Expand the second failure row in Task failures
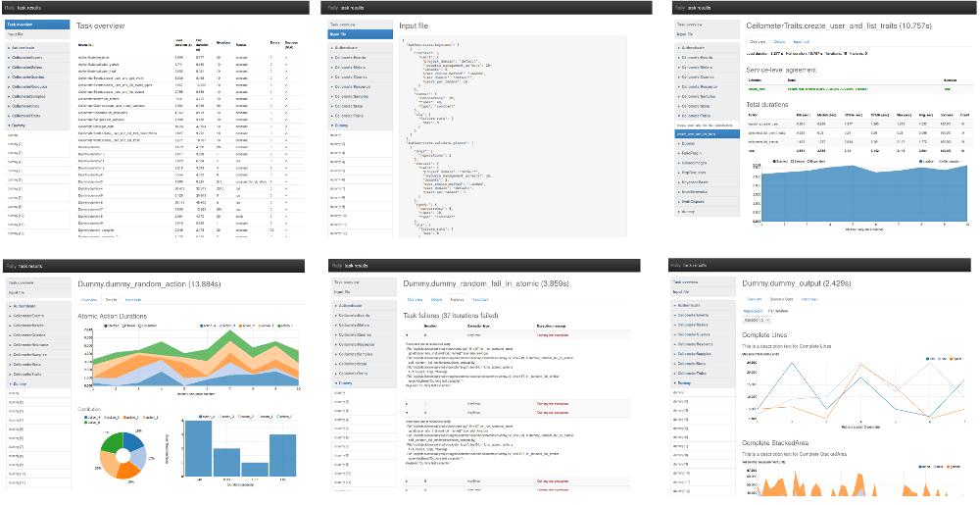The width and height of the screenshot is (980, 505). (408, 402)
